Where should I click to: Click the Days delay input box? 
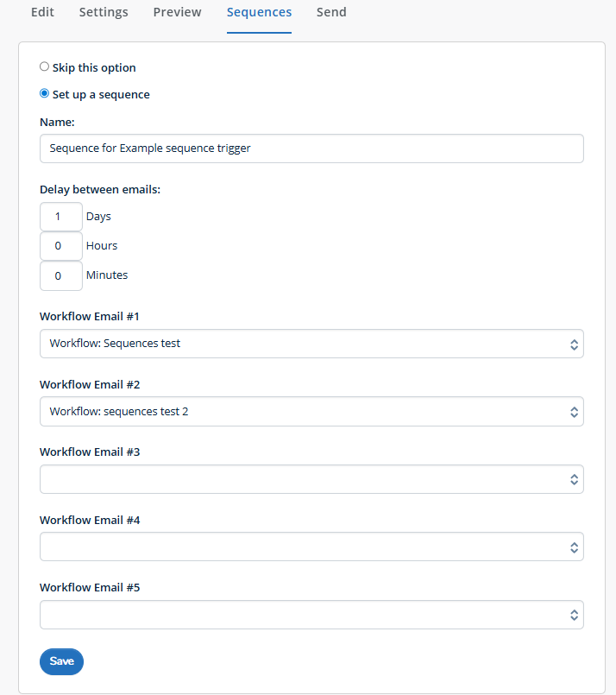[x=60, y=217]
